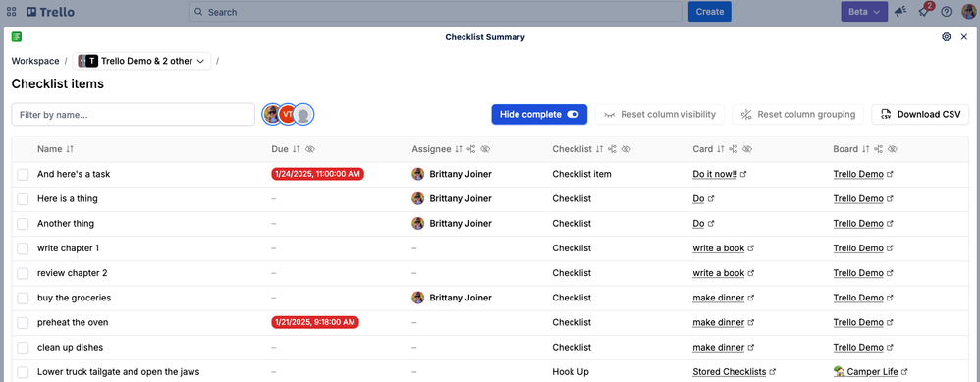This screenshot has width=980, height=382.
Task: Hide the Card column
Action: pyautogui.click(x=747, y=149)
